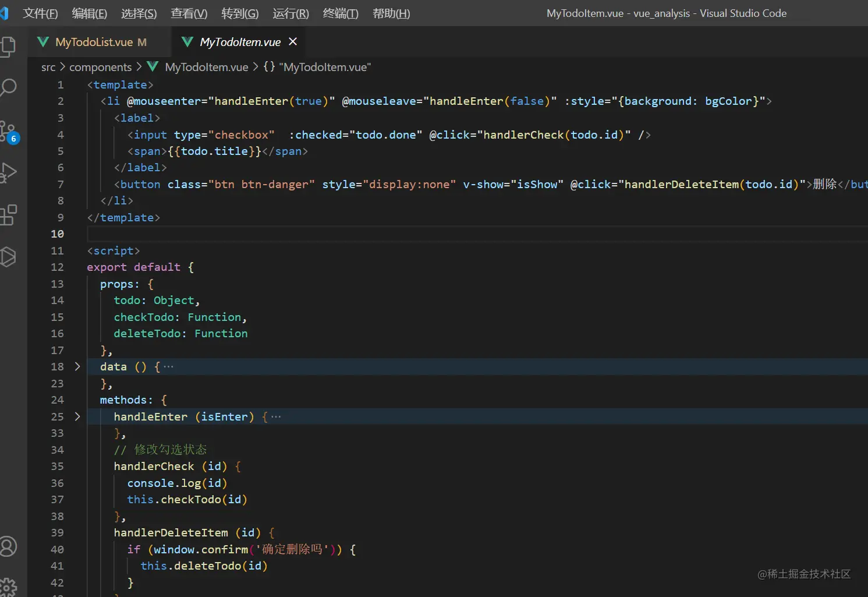The height and width of the screenshot is (597, 868).
Task: Open the Explorer view in activity bar
Action: pos(8,47)
